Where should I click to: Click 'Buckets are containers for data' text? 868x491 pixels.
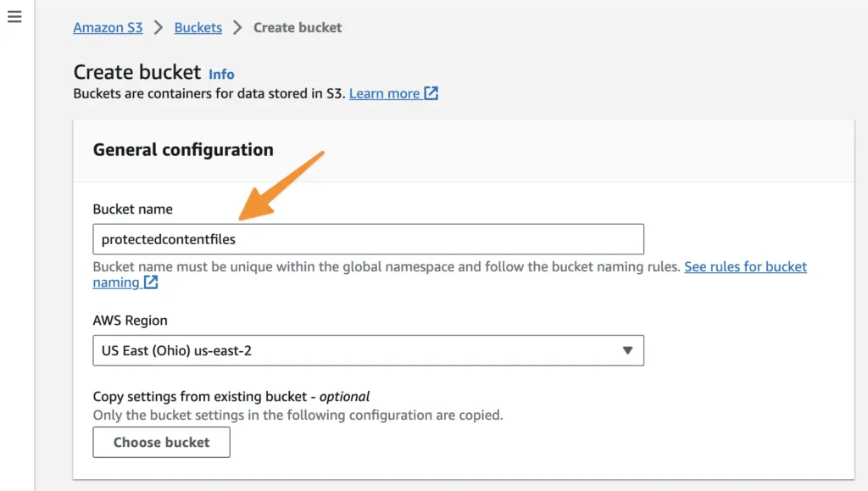click(209, 93)
